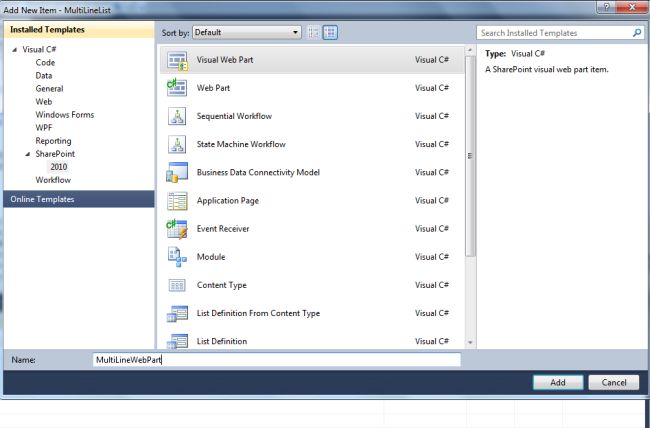650x428 pixels.
Task: Select the Event Receiver template icon
Action: 177,229
